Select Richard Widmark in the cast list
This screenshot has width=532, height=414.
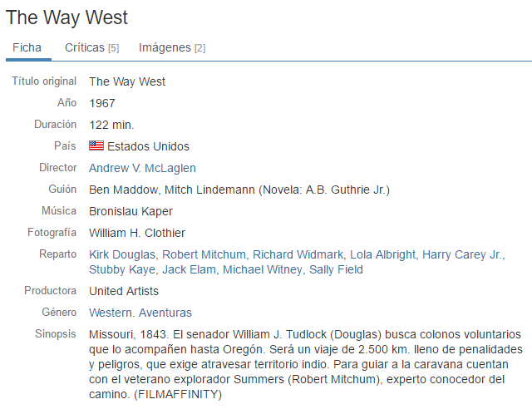(x=298, y=254)
